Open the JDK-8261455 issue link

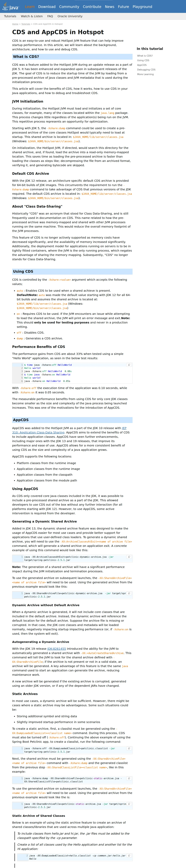57,649
